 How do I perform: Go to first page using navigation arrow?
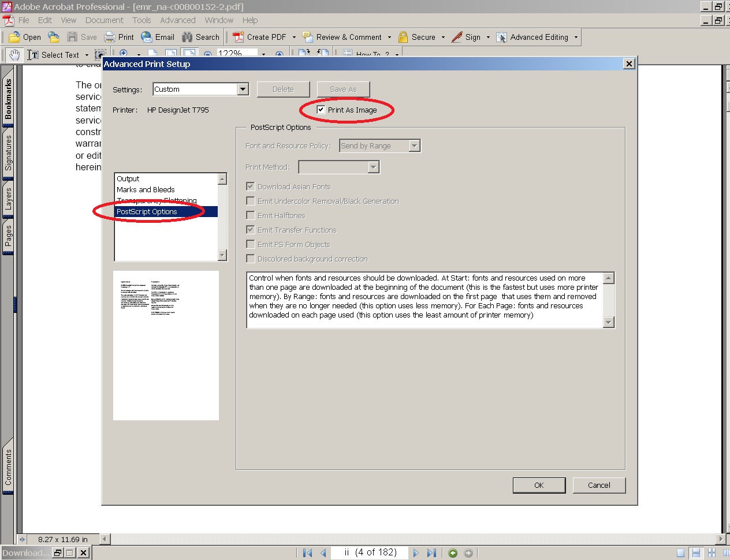click(307, 553)
